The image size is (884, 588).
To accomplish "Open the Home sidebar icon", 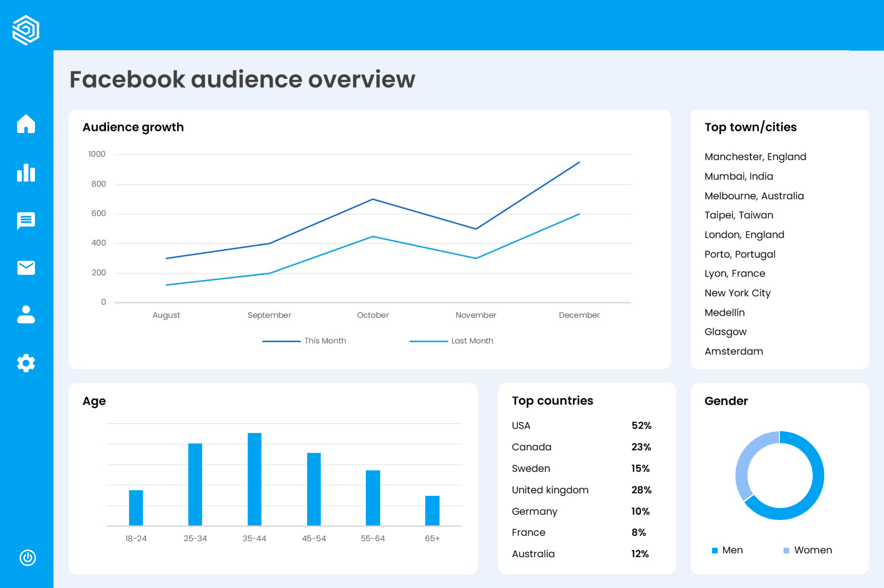I will tap(26, 124).
